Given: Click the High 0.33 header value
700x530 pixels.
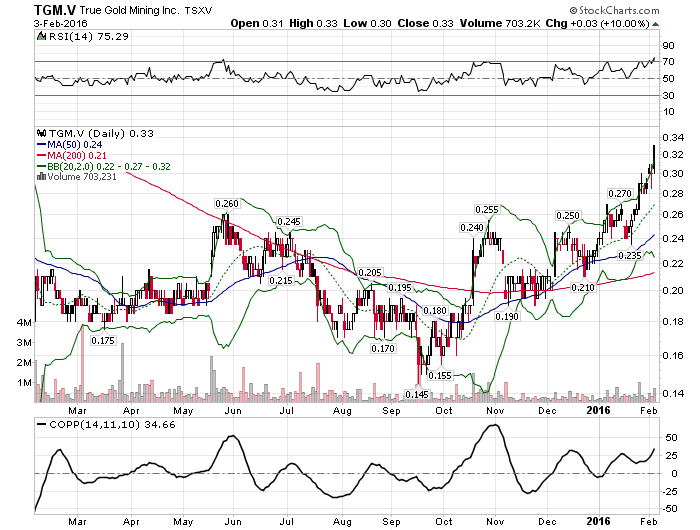Looking at the screenshot, I should pyautogui.click(x=313, y=23).
